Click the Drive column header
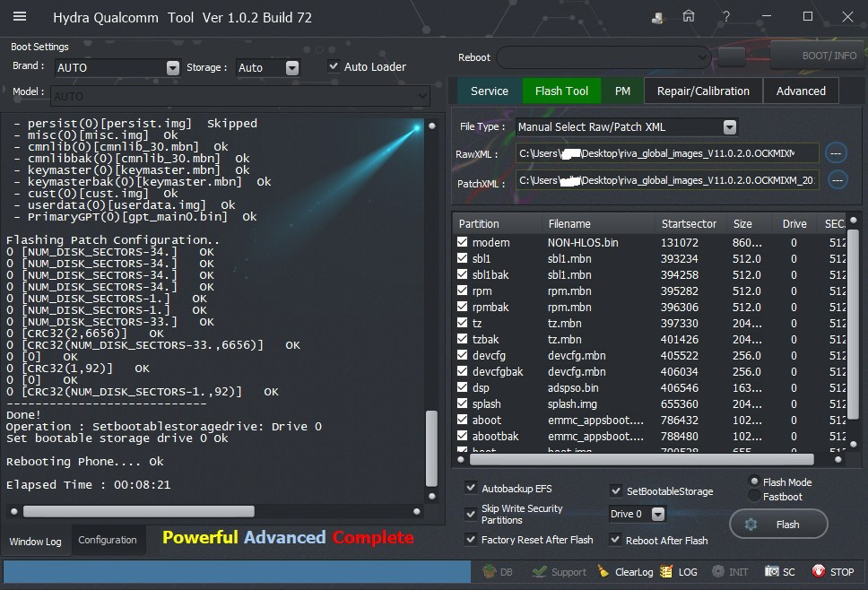The height and width of the screenshot is (590, 868). click(794, 223)
